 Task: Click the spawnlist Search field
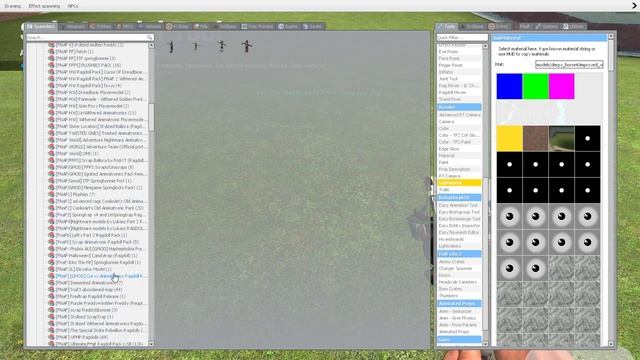(x=90, y=37)
